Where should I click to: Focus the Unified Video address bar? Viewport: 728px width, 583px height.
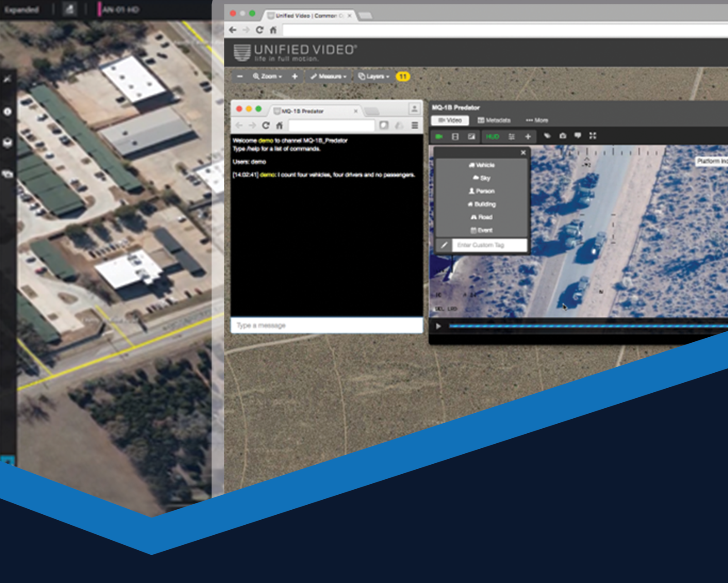pyautogui.click(x=505, y=30)
